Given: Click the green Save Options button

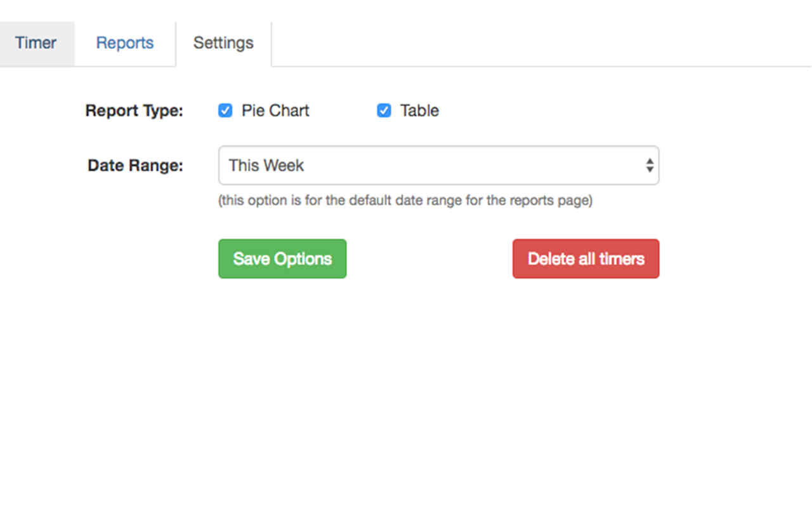Looking at the screenshot, I should pos(282,258).
